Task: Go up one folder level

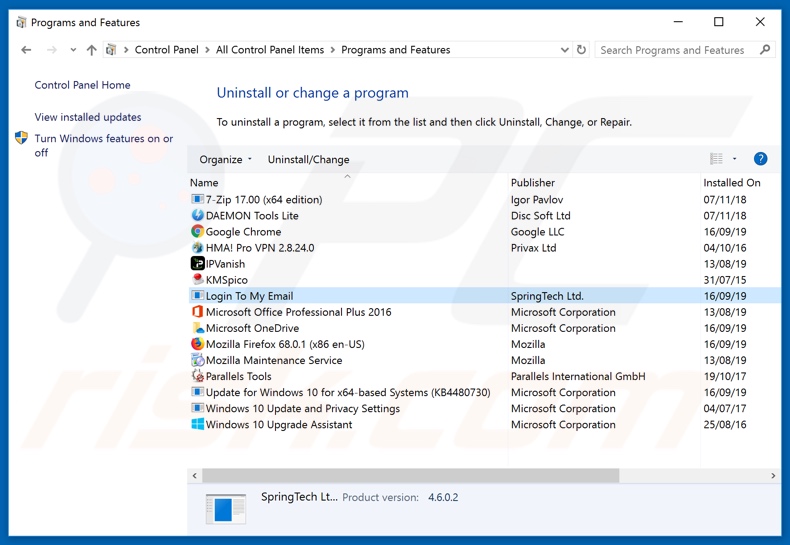Action: 91,50
